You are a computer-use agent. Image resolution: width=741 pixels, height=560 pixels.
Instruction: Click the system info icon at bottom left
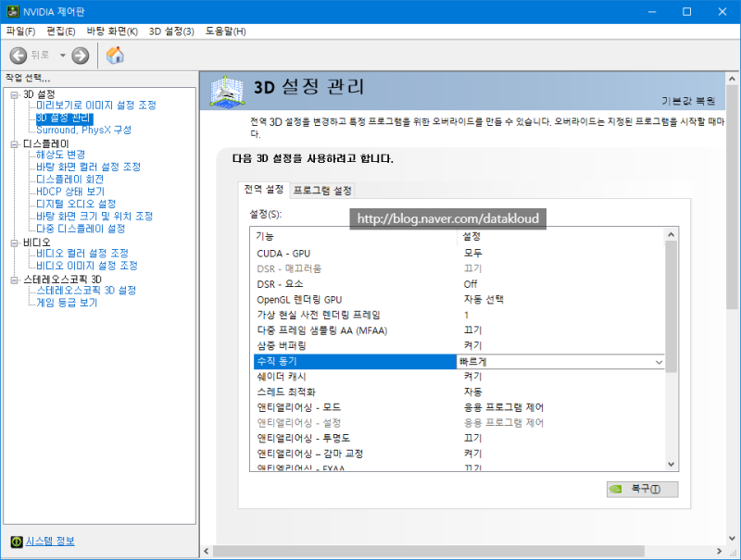pyautogui.click(x=17, y=541)
